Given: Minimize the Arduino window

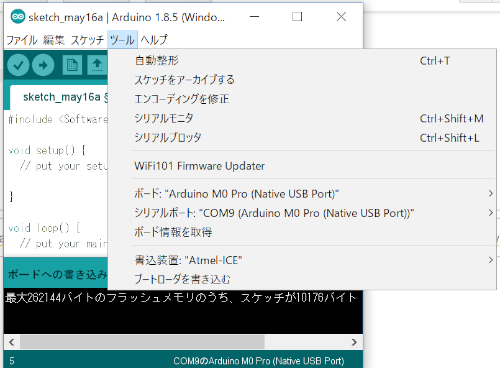Looking at the screenshot, I should click(x=255, y=17).
